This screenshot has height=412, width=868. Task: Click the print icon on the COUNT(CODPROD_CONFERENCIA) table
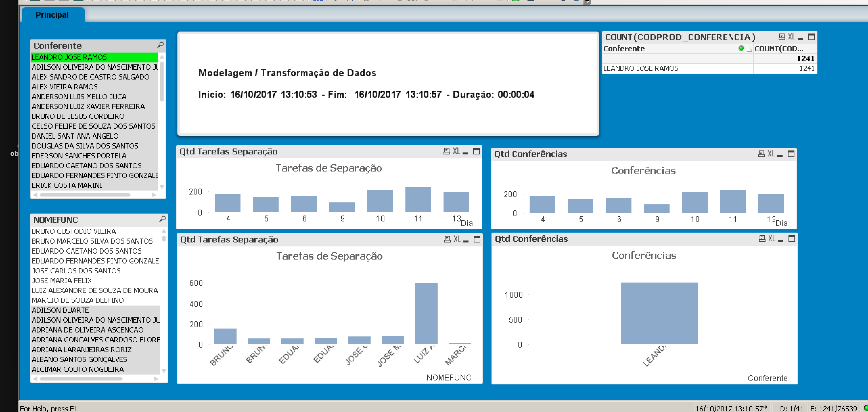[782, 37]
